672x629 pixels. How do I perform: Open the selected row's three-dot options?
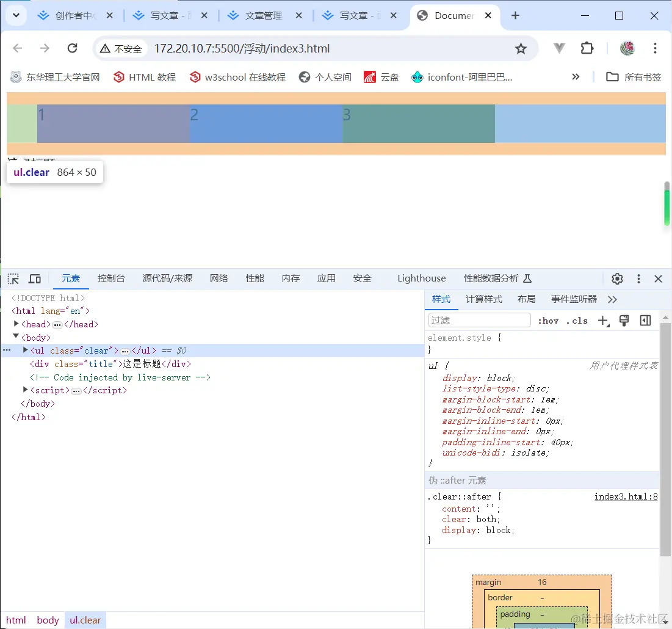[7, 351]
